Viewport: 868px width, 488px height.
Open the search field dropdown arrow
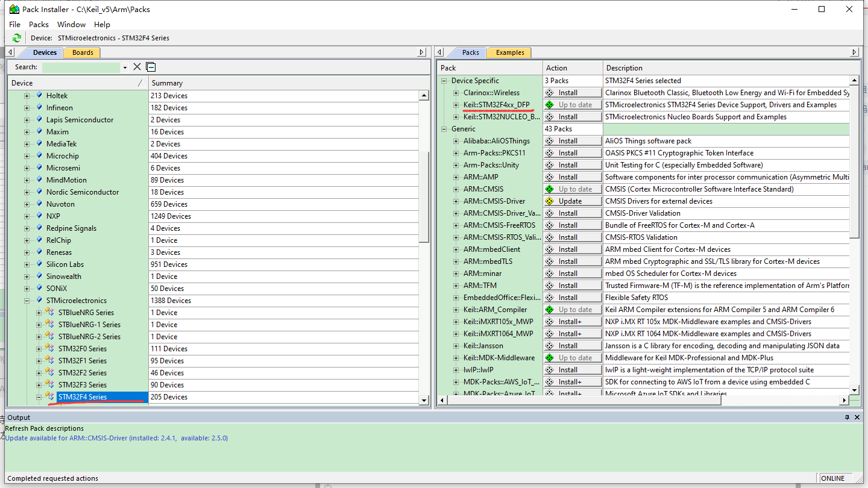coord(125,67)
